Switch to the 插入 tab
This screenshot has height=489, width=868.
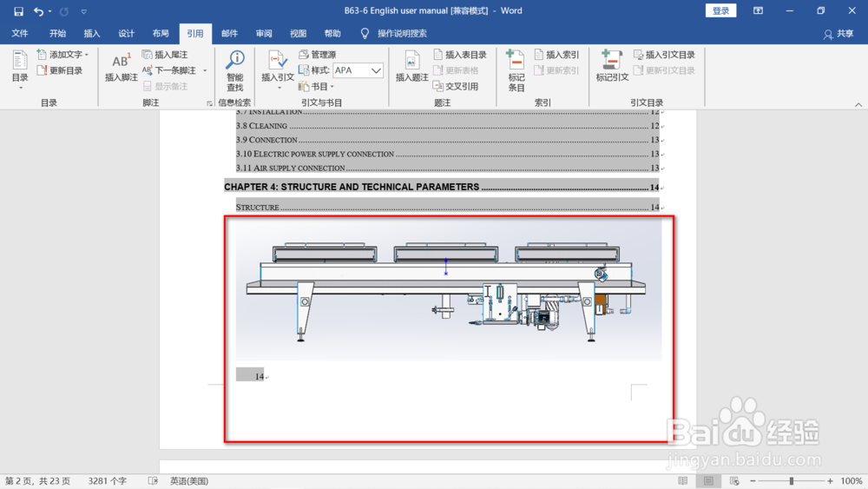coord(92,33)
